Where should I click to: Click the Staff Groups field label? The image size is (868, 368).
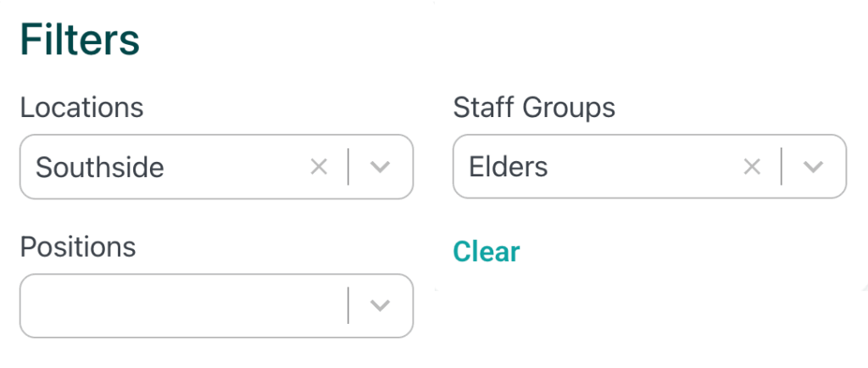coord(534,108)
